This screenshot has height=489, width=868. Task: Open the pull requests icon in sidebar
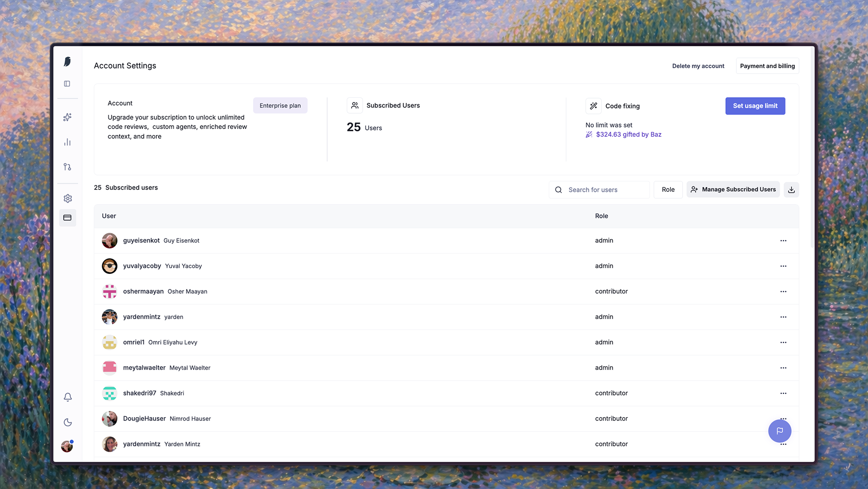[67, 167]
